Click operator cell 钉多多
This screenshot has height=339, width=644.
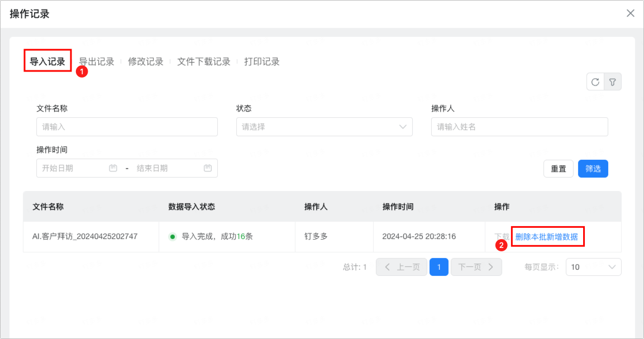point(316,236)
